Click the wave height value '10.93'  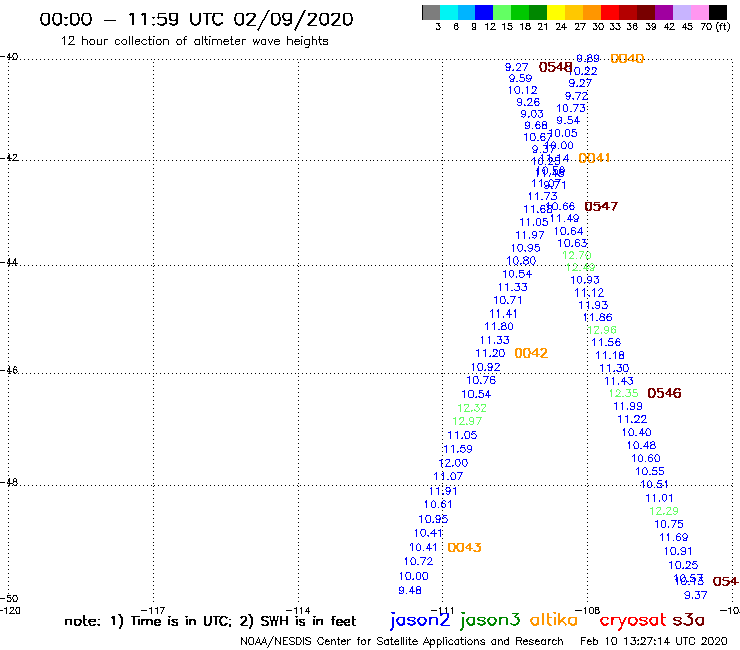585,280
